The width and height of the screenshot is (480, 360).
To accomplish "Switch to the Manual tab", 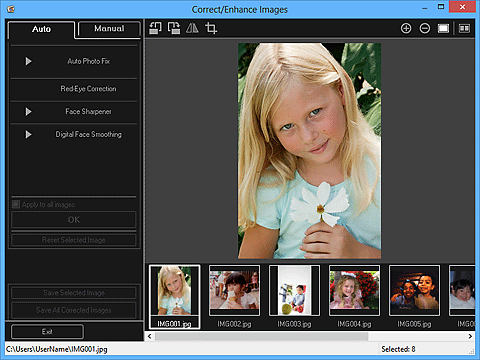I will (109, 29).
